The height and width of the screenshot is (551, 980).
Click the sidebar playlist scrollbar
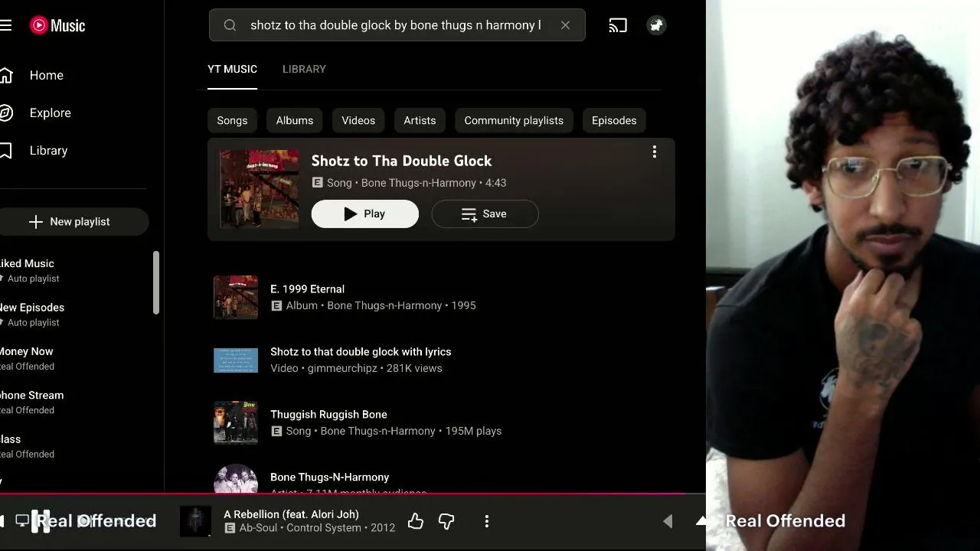(x=156, y=282)
